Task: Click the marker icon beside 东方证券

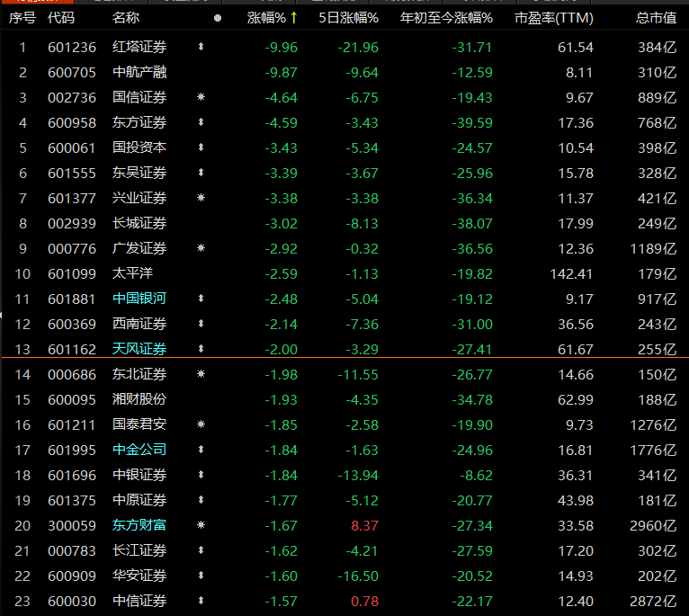Action: 201,122
